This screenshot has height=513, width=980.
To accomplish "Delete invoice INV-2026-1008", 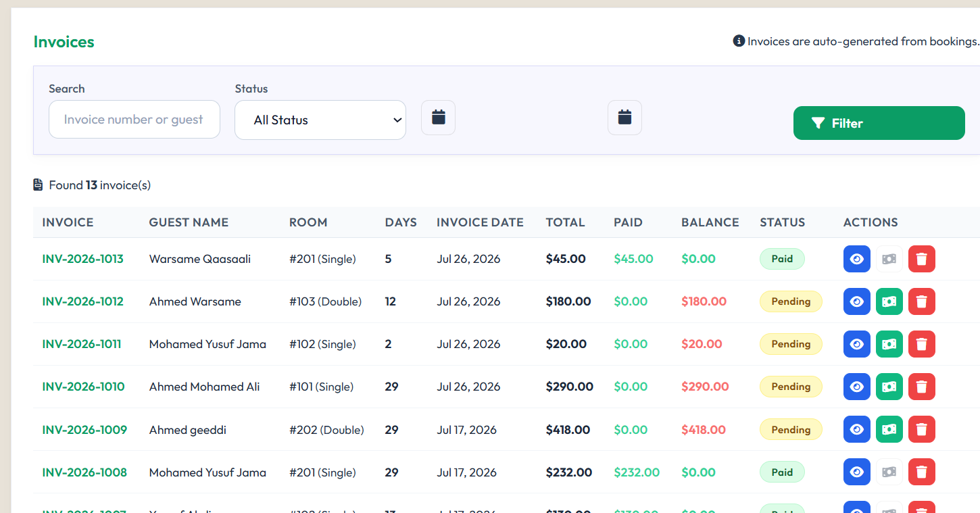I will pyautogui.click(x=922, y=472).
